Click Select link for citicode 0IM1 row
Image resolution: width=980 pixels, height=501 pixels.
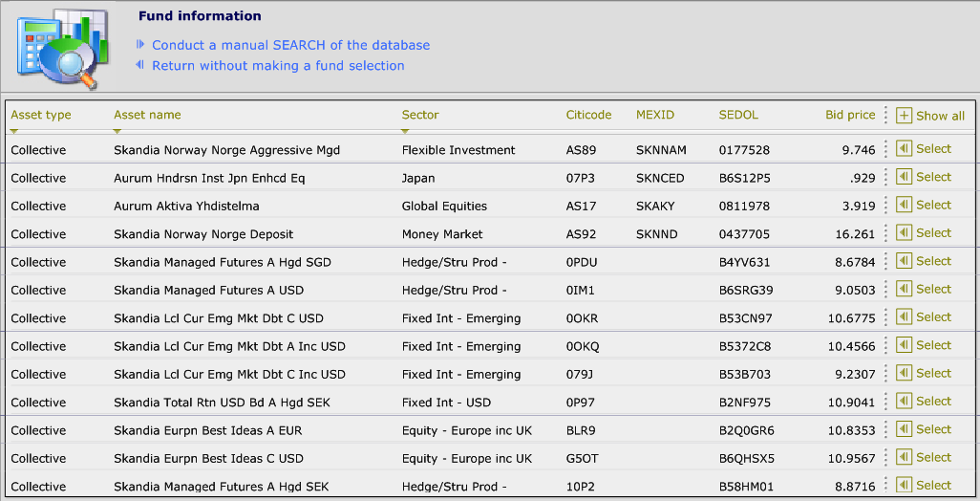tap(934, 290)
